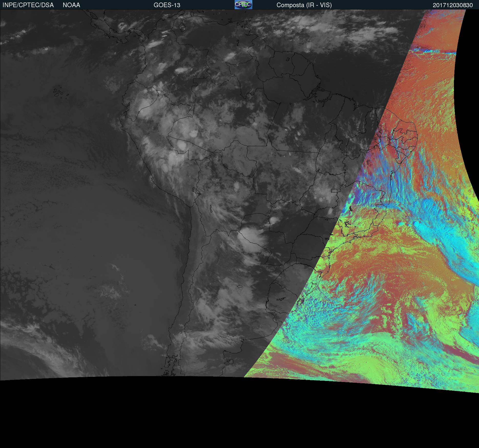Click the INPE/CPTEC/DSA header label
The image size is (479, 448).
point(28,5)
